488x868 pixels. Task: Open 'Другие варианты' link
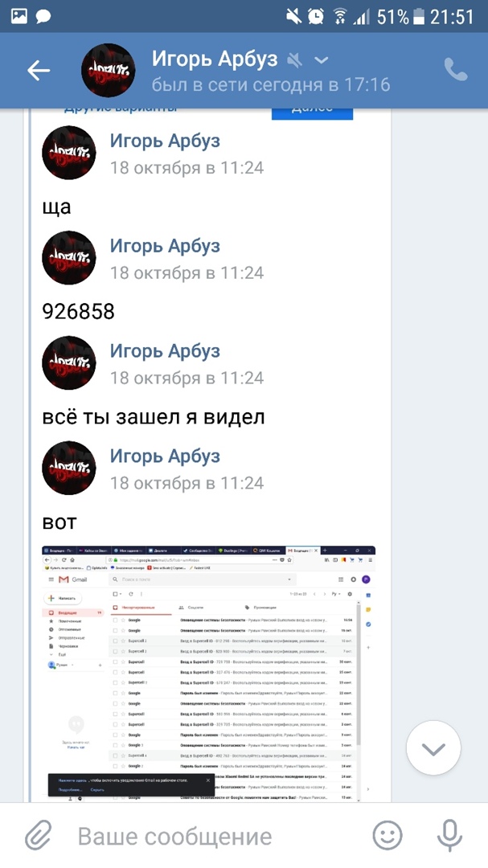point(121,111)
